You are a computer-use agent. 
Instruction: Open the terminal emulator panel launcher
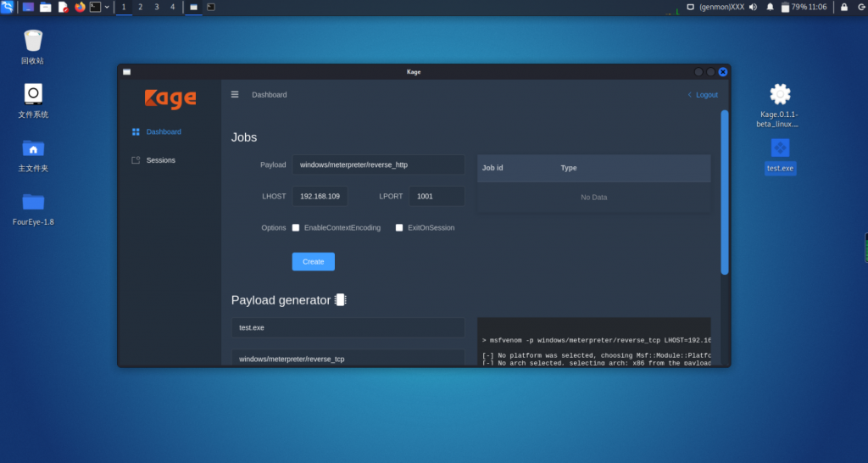pos(95,7)
